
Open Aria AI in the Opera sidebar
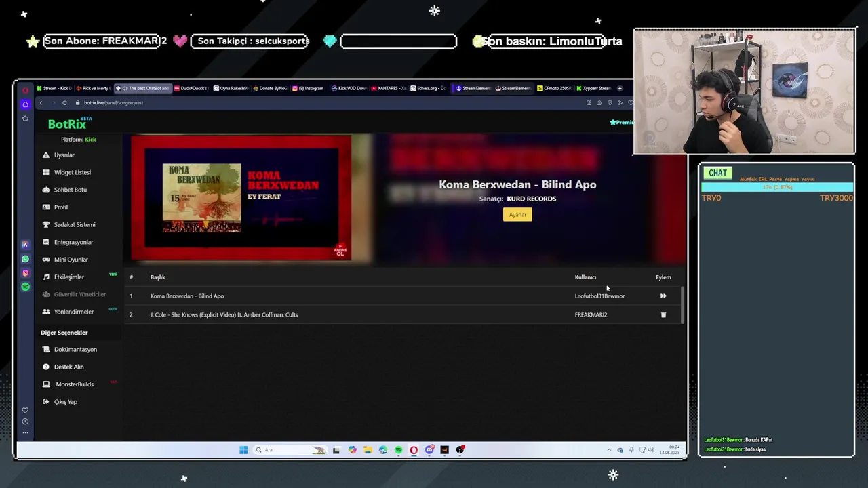click(25, 245)
